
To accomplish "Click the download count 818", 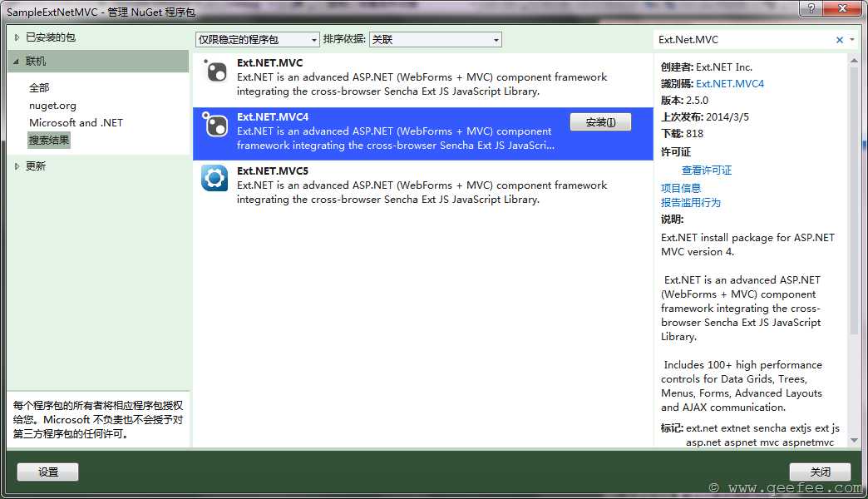I will [x=694, y=133].
